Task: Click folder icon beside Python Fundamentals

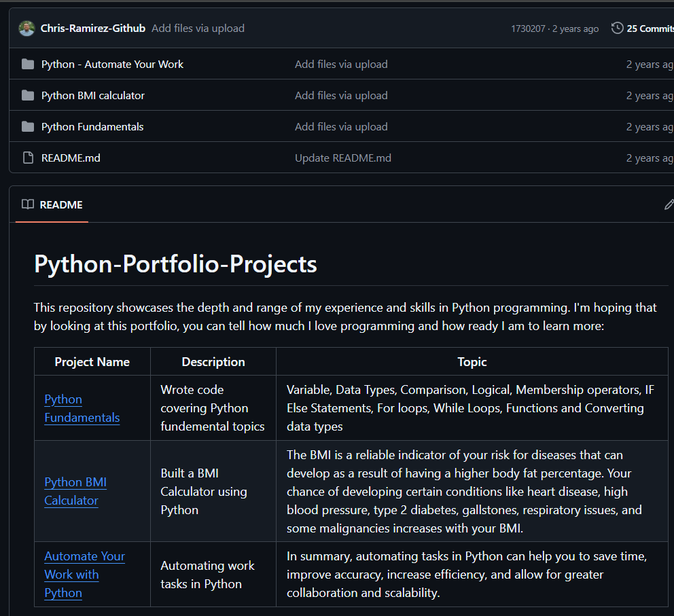Action: 28,127
